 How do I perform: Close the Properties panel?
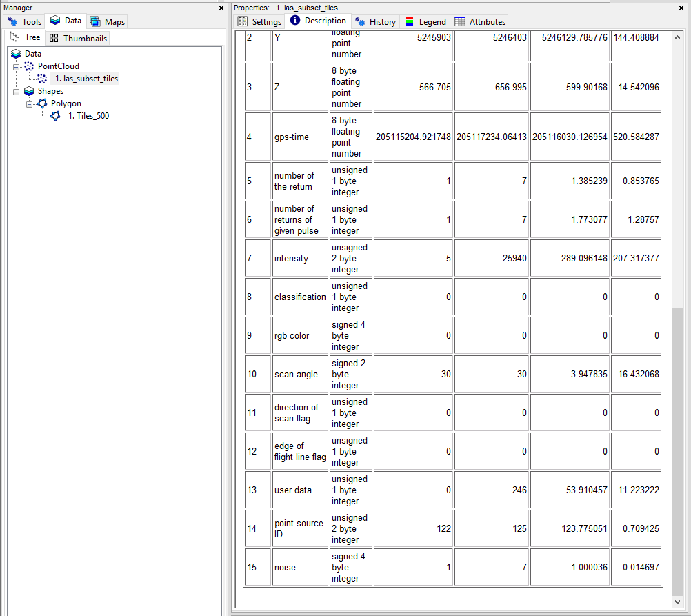click(x=681, y=8)
